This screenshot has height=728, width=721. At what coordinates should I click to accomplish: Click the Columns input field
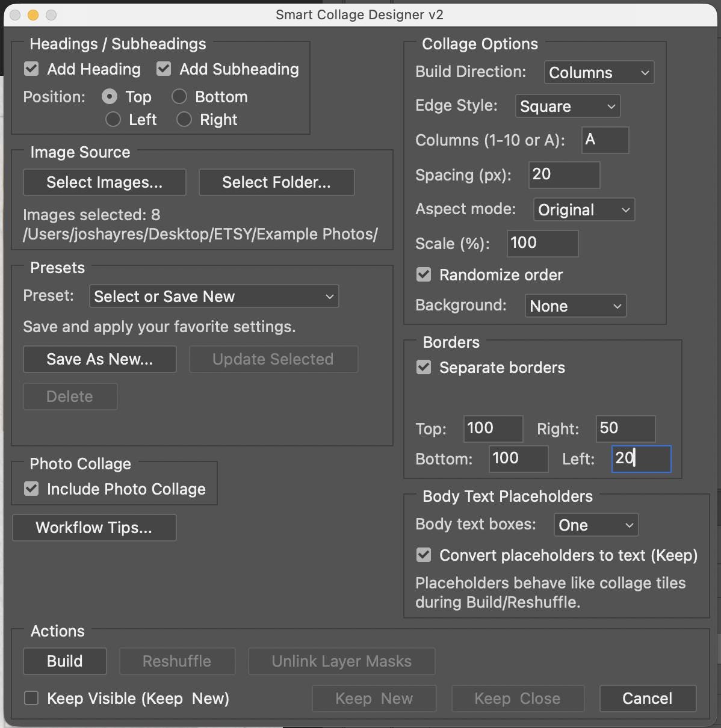point(605,140)
